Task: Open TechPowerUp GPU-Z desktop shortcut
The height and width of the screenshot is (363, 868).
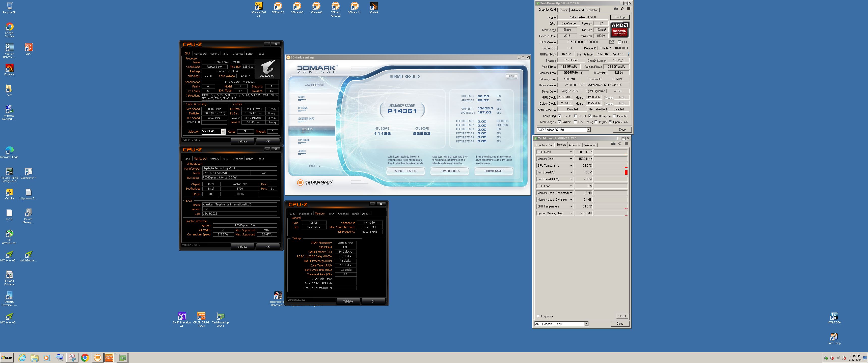Action: click(220, 319)
